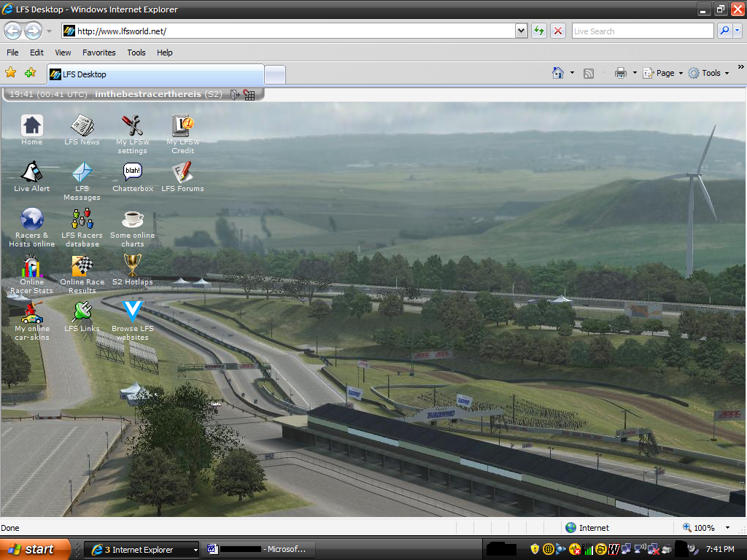Image resolution: width=747 pixels, height=560 pixels.
Task: Click the browser Back arrow button
Action: pyautogui.click(x=13, y=31)
